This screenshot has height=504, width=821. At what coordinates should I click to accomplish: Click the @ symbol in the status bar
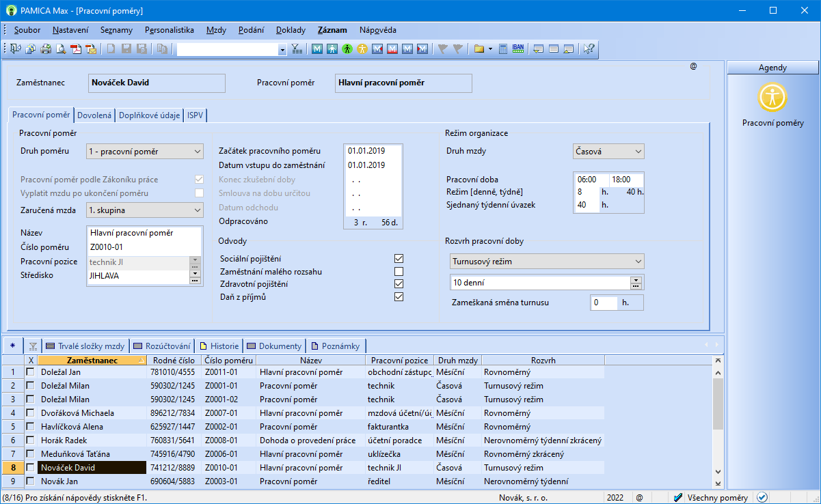coord(639,497)
